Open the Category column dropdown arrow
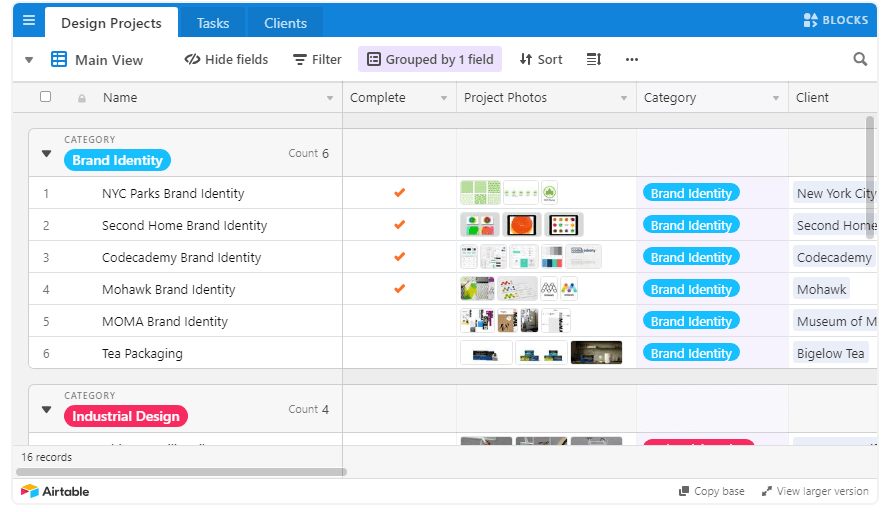Image resolution: width=888 pixels, height=512 pixels. click(775, 98)
